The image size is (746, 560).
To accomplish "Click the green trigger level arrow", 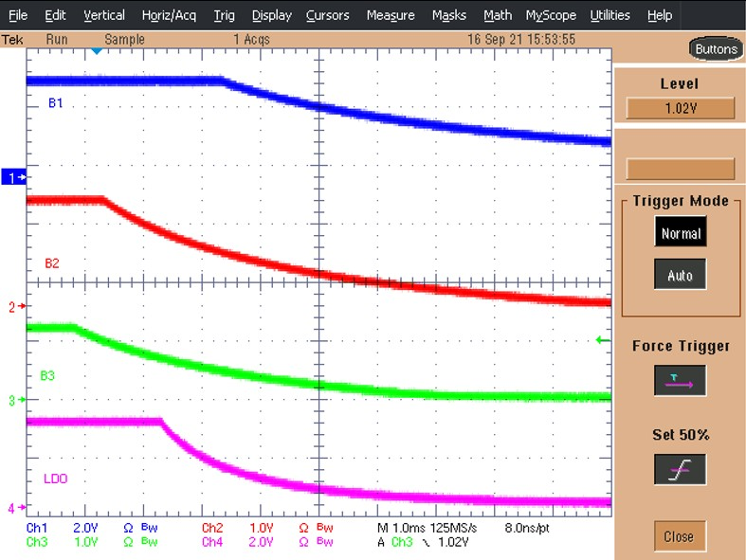I will [x=598, y=340].
